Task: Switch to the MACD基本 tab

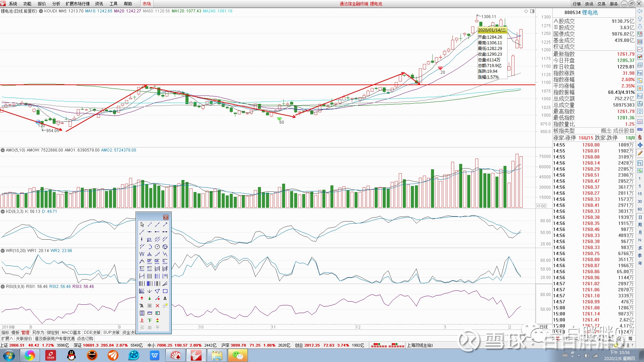Action: (x=71, y=333)
